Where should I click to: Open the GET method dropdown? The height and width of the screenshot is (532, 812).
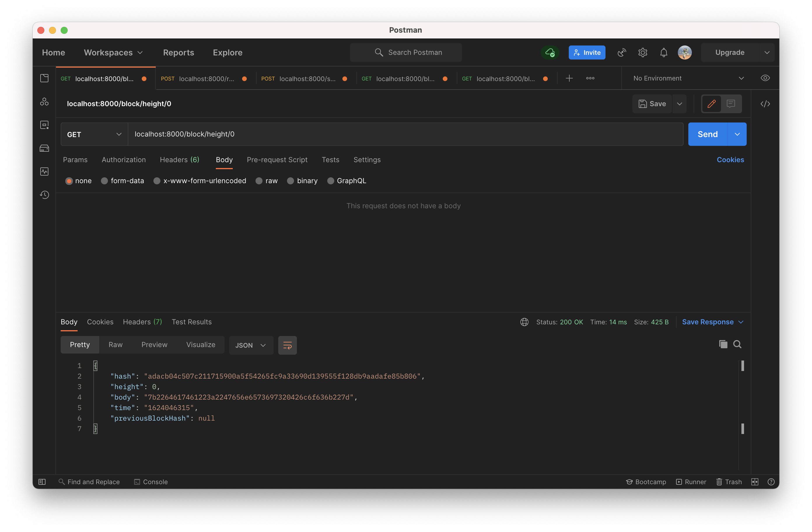tap(94, 134)
